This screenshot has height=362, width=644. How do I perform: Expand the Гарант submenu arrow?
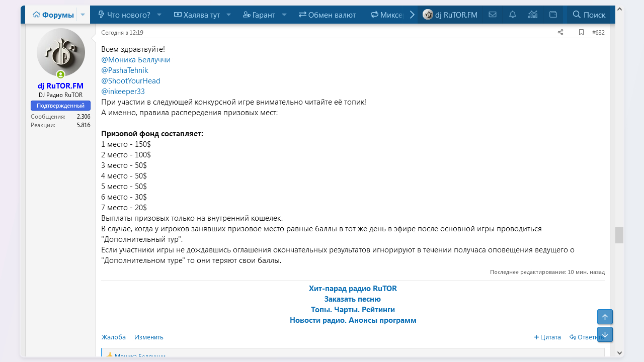(284, 15)
